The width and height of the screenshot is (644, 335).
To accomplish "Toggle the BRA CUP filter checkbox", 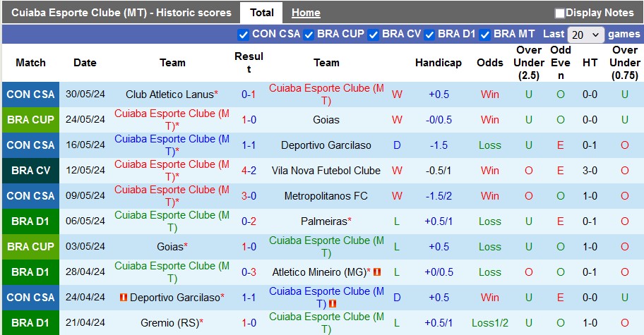I will 309,35.
